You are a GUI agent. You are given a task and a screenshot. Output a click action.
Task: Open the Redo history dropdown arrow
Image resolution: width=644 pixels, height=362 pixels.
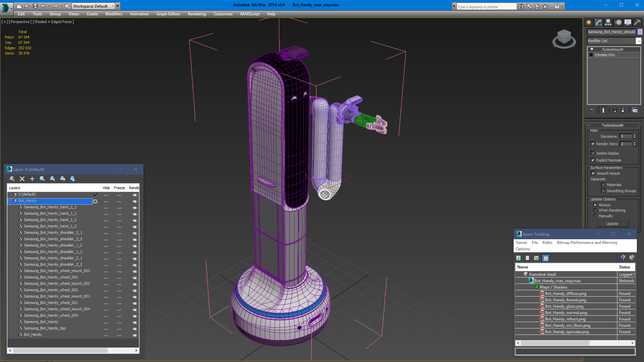pos(61,6)
